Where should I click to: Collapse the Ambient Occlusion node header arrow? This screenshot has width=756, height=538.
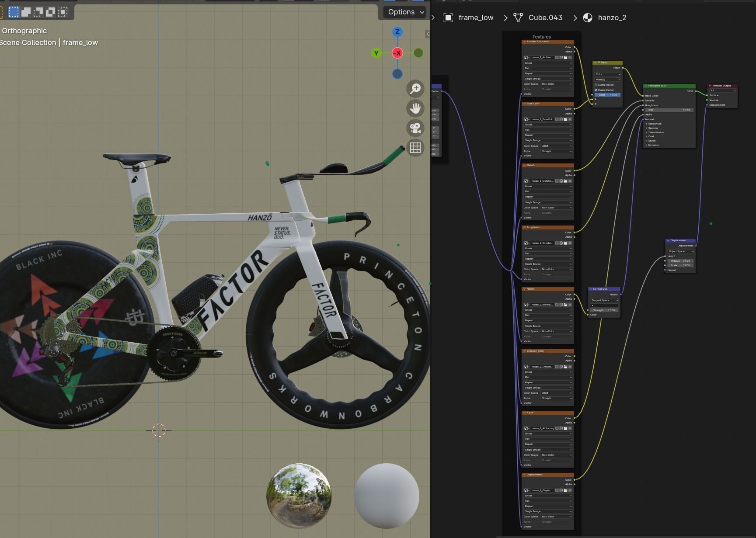click(x=524, y=42)
